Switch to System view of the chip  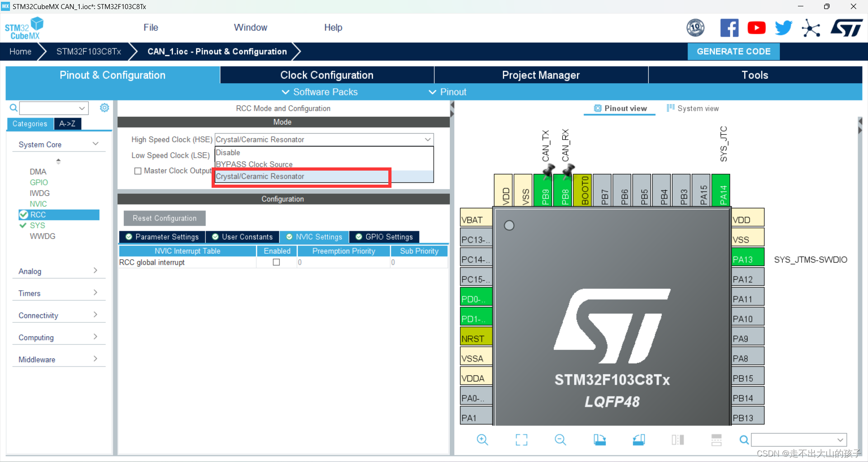pyautogui.click(x=693, y=108)
